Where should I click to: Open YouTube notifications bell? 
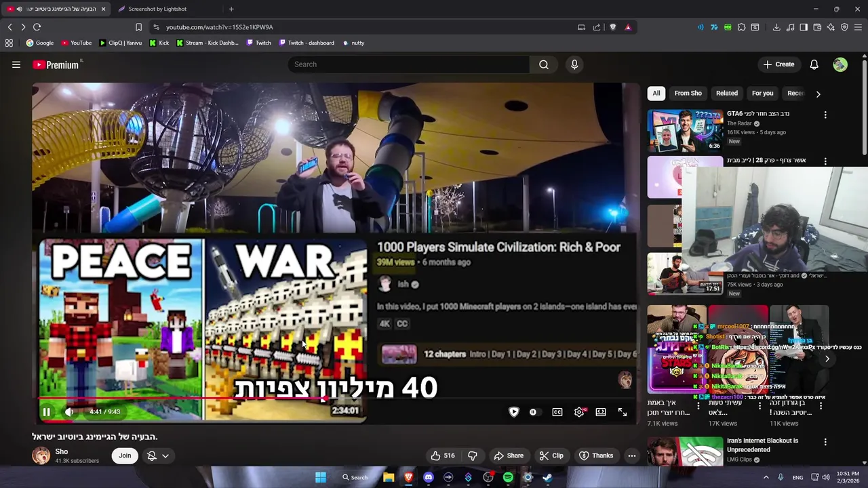814,64
